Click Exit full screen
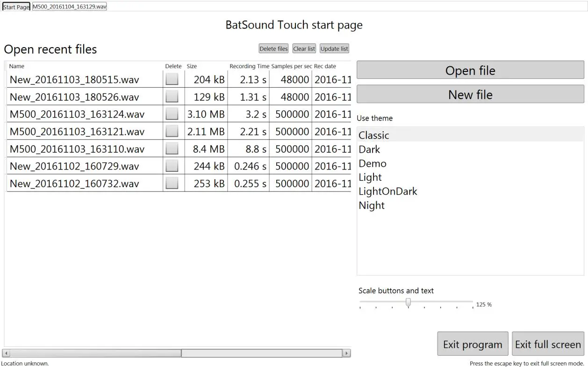 click(x=548, y=344)
